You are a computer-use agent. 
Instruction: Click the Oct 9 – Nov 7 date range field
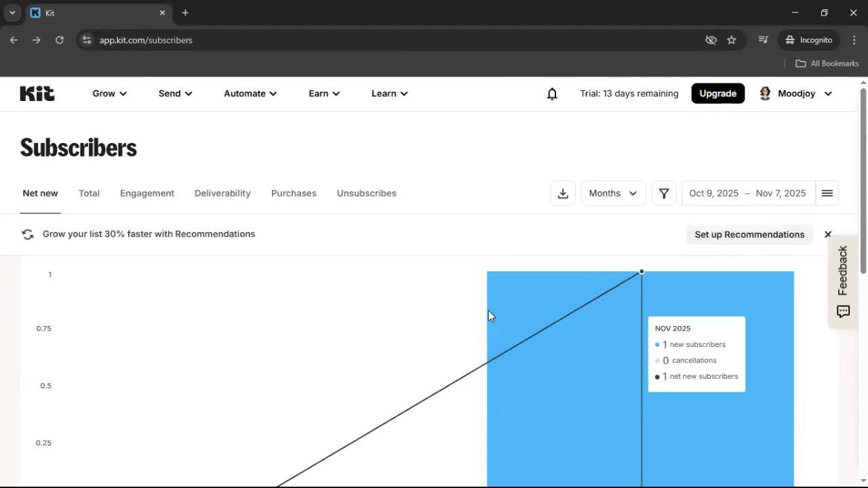pyautogui.click(x=747, y=193)
